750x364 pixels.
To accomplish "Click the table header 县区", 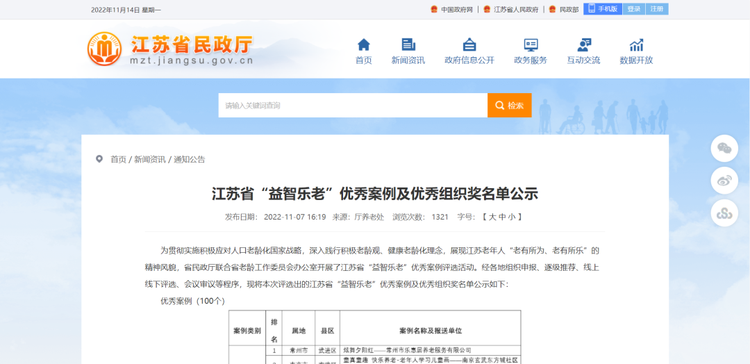I will click(x=327, y=331).
